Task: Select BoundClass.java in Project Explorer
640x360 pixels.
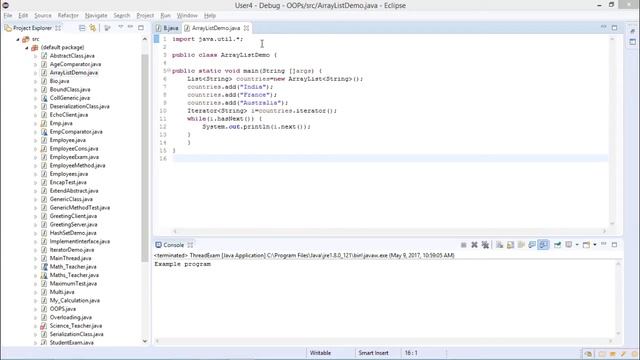Action: coord(70,89)
